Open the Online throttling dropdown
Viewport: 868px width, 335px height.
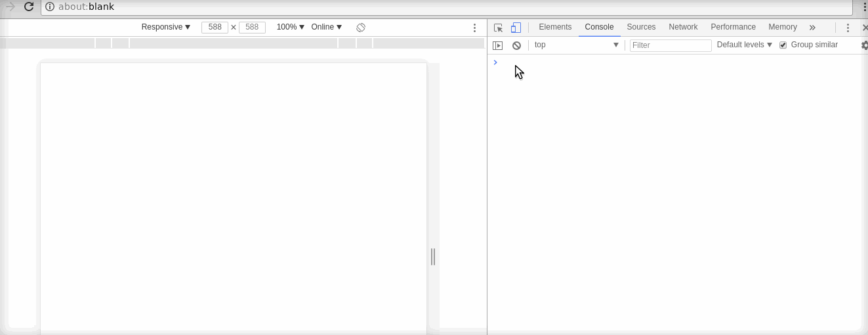pyautogui.click(x=327, y=27)
